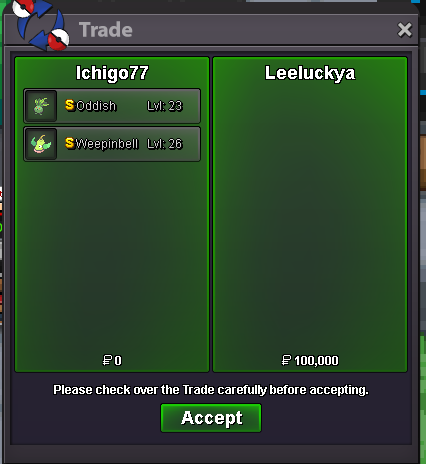Click the Lvl: 23 level text

tap(165, 106)
